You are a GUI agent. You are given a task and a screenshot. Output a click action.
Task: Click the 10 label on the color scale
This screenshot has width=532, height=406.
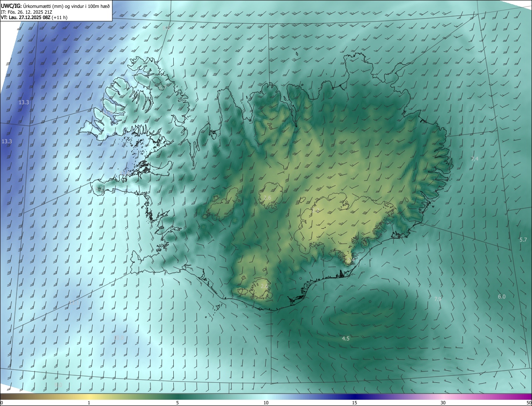(266, 403)
